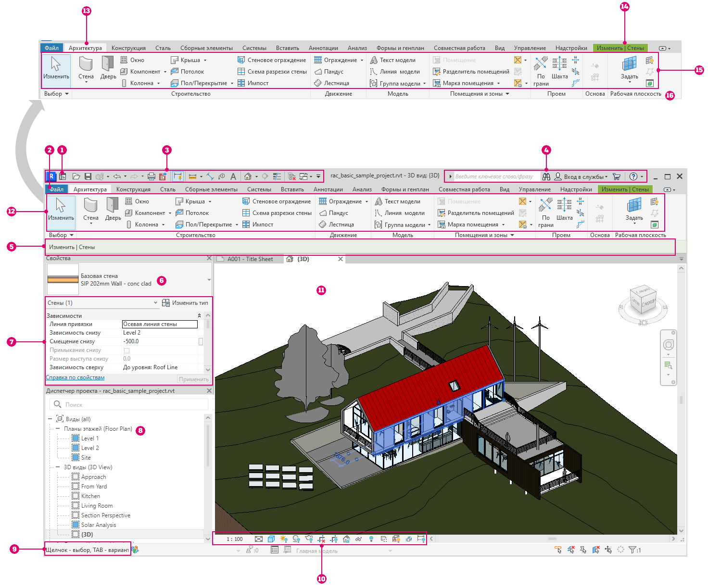Open Customize Quick Access Toolbar dropdown arrow
This screenshot has height=588, width=708.
(x=318, y=176)
